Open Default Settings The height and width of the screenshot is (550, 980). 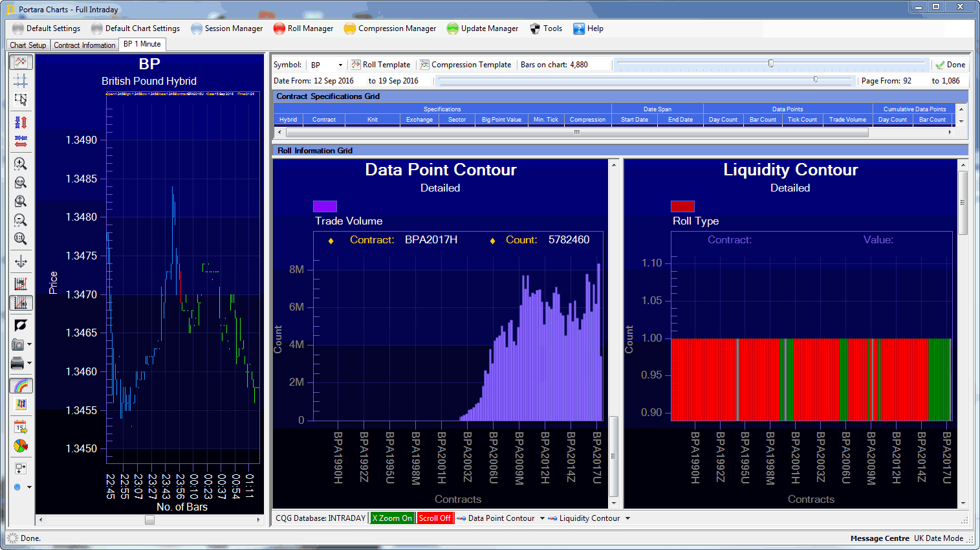(x=46, y=28)
